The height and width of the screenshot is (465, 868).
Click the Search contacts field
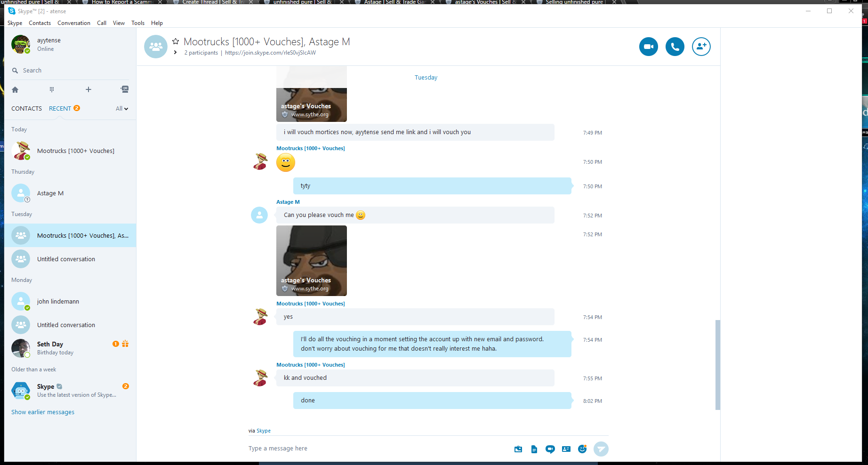pyautogui.click(x=70, y=71)
